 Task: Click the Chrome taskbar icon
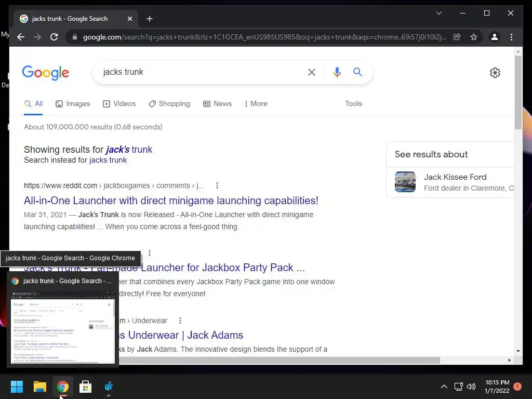pyautogui.click(x=62, y=387)
